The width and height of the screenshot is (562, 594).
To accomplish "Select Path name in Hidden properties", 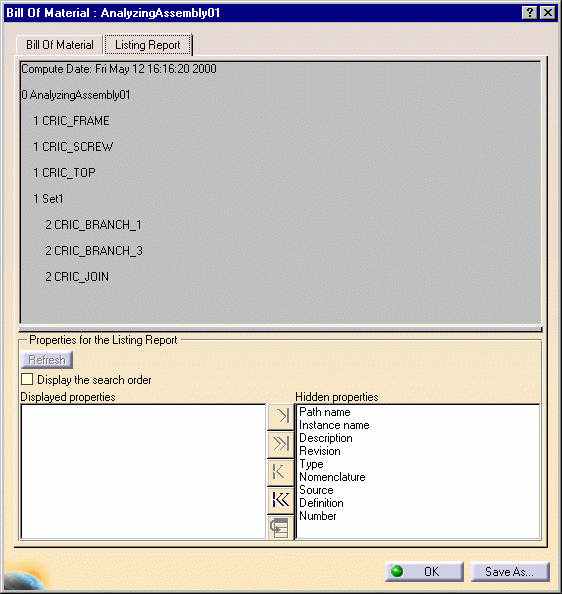I will coord(325,412).
